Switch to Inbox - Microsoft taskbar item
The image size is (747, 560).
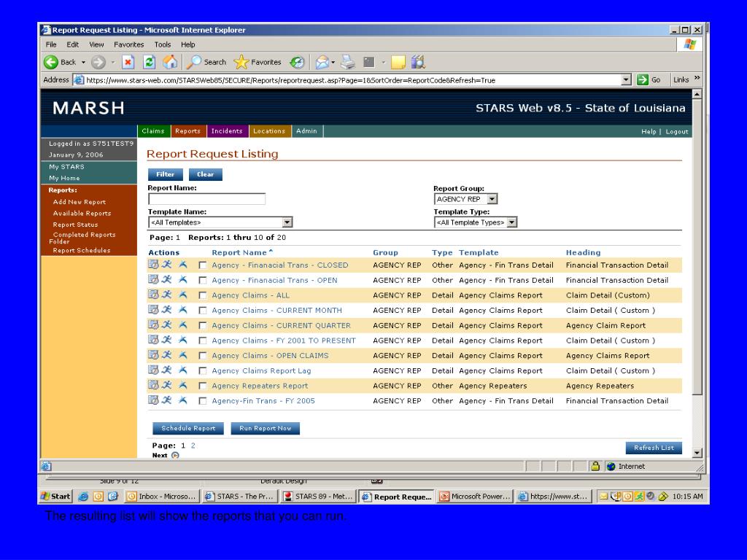161,496
